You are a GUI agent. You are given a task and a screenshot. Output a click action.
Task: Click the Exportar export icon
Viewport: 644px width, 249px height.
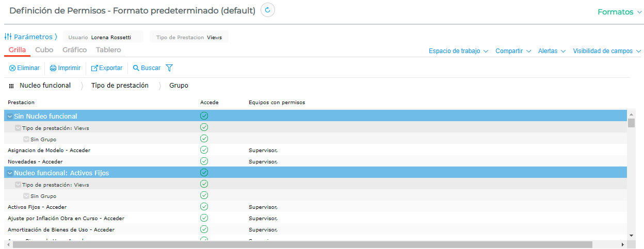point(94,68)
